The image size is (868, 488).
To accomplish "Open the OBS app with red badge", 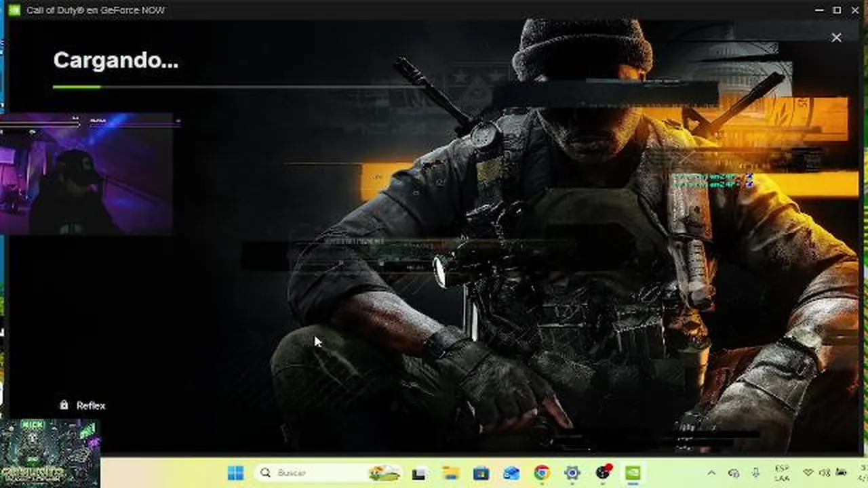I will [603, 472].
